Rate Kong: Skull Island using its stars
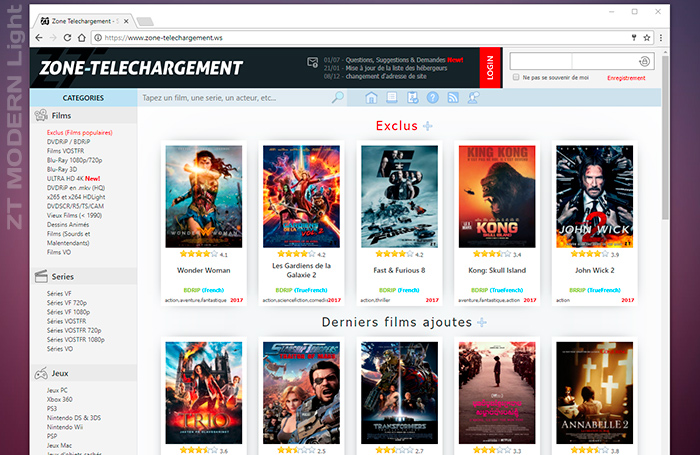Screen dimensions: 700x455 [x=492, y=254]
